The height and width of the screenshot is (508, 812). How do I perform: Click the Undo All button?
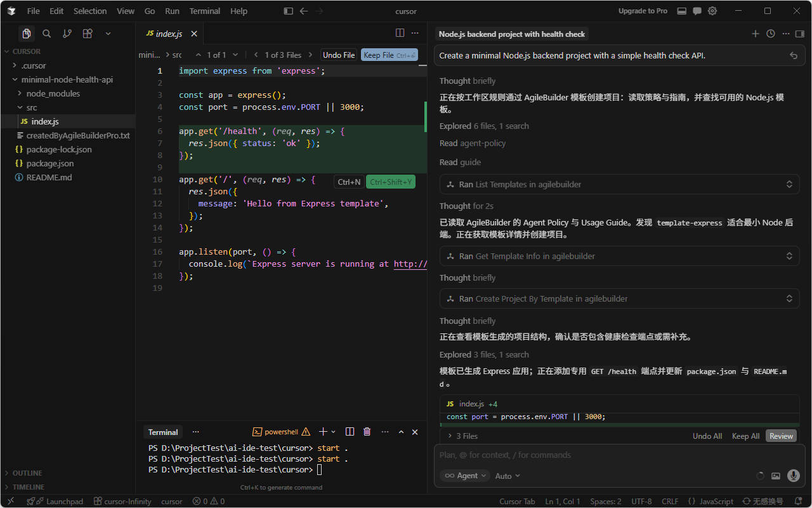pyautogui.click(x=707, y=436)
